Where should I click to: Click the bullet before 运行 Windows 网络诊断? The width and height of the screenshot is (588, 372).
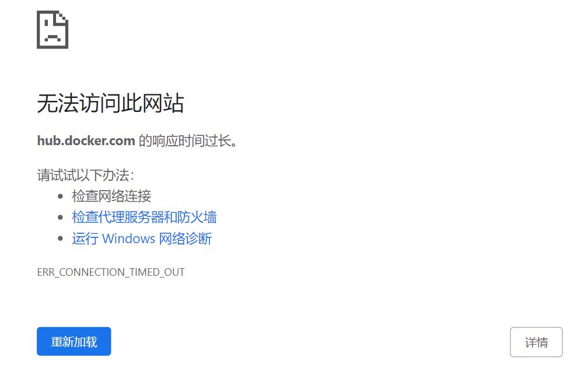click(x=61, y=238)
